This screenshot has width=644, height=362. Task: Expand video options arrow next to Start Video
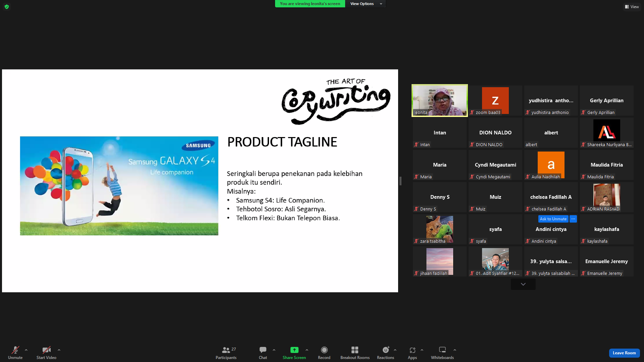[59, 350]
